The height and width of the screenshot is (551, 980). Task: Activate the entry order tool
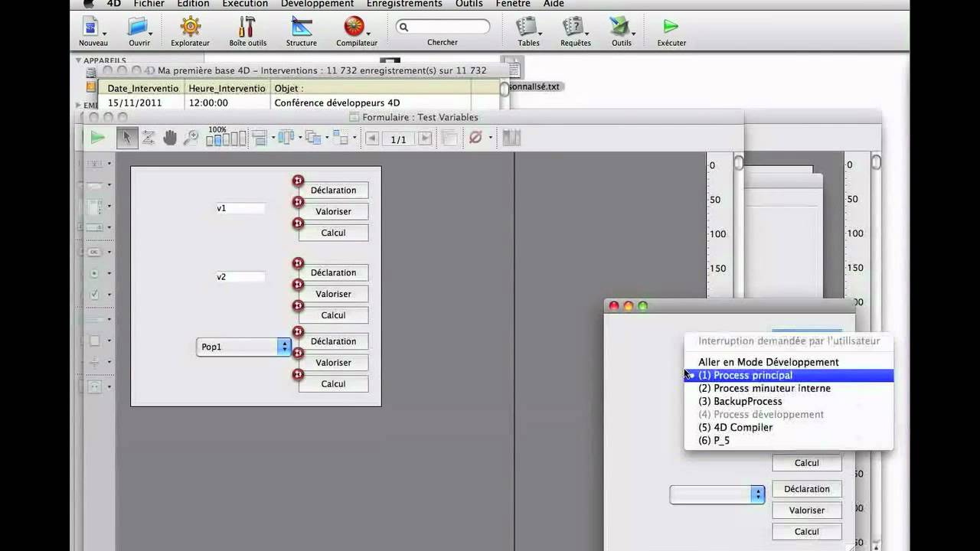(x=149, y=138)
